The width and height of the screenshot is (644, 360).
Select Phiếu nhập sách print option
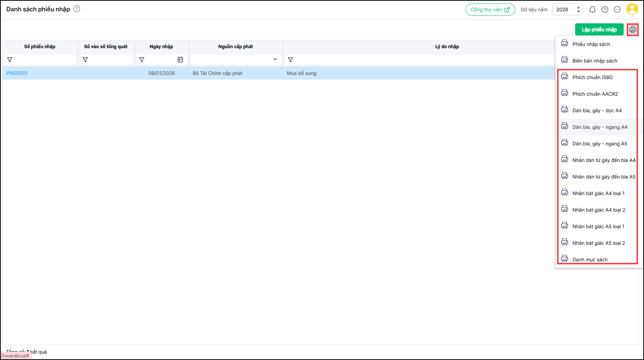click(591, 44)
